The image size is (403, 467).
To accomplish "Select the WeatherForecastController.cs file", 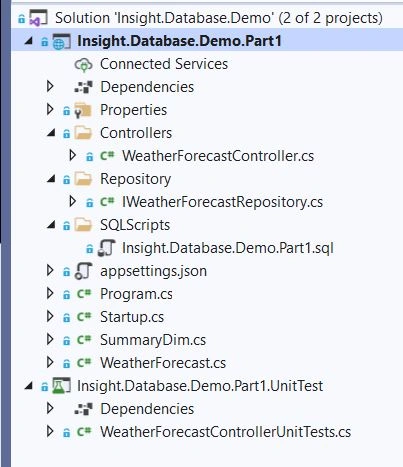I will [218, 156].
